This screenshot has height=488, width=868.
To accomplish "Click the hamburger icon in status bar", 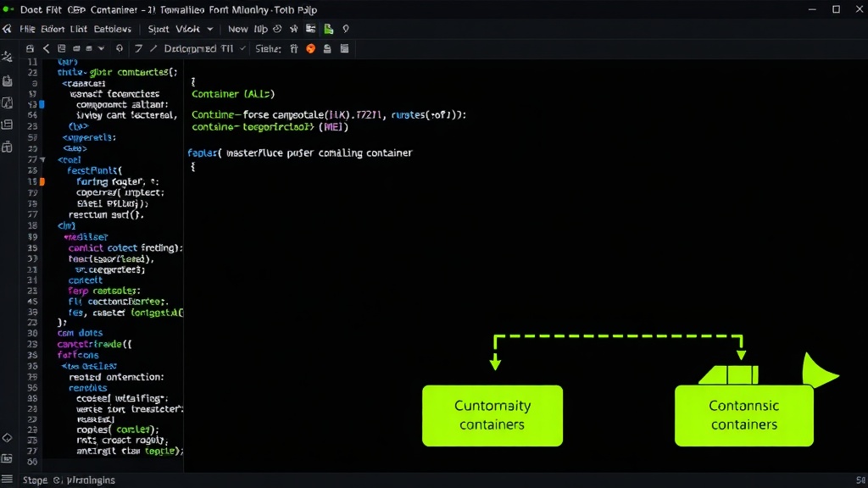I will click(x=7, y=480).
